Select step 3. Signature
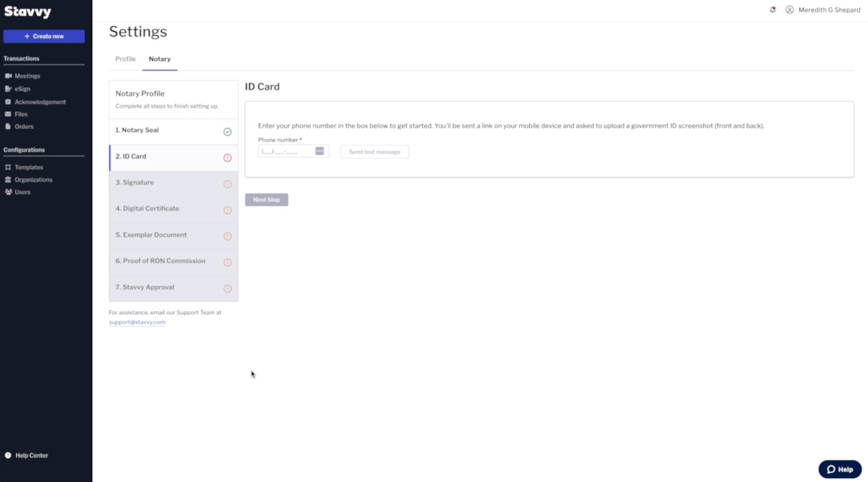The height and width of the screenshot is (482, 868). pyautogui.click(x=173, y=184)
